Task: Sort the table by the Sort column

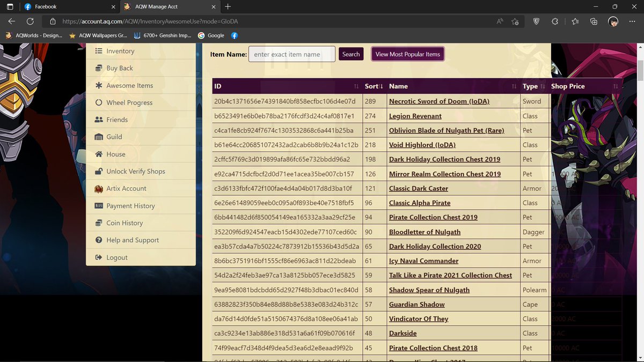Action: click(x=374, y=86)
